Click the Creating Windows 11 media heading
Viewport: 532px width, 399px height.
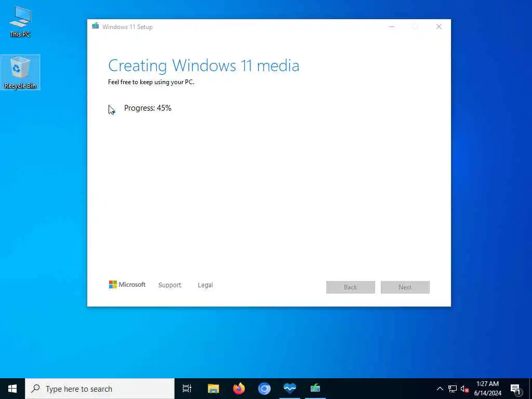pos(204,65)
